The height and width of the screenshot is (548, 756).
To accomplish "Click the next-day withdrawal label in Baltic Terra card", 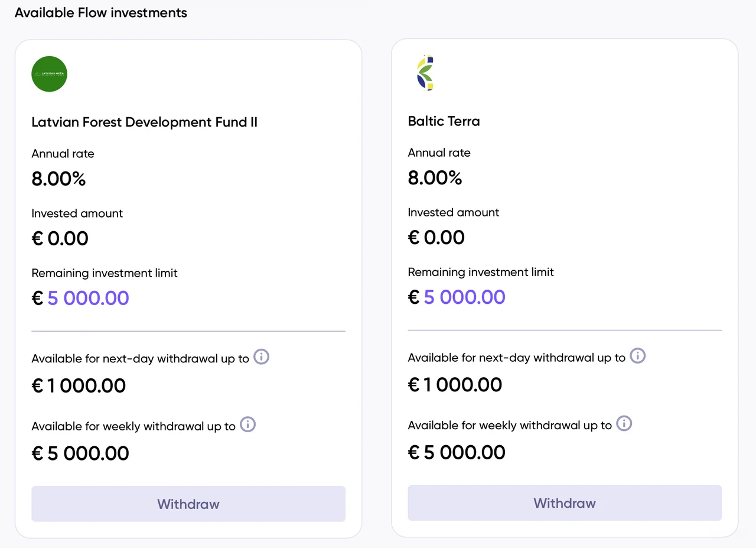I will click(516, 358).
